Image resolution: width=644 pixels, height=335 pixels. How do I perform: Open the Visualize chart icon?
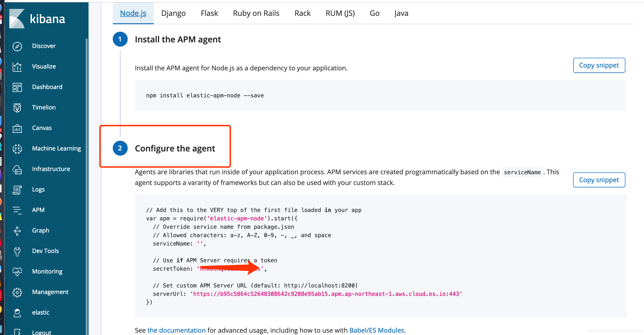point(17,67)
